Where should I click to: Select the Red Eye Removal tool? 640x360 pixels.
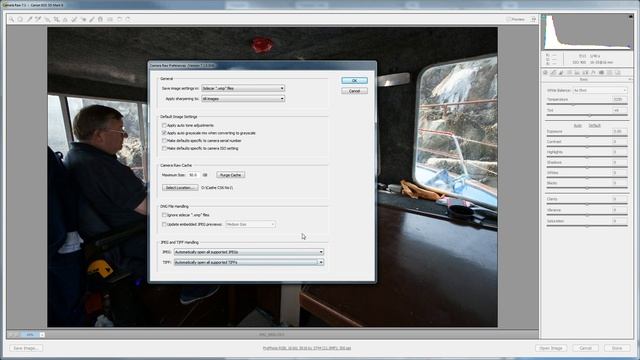coord(83,19)
